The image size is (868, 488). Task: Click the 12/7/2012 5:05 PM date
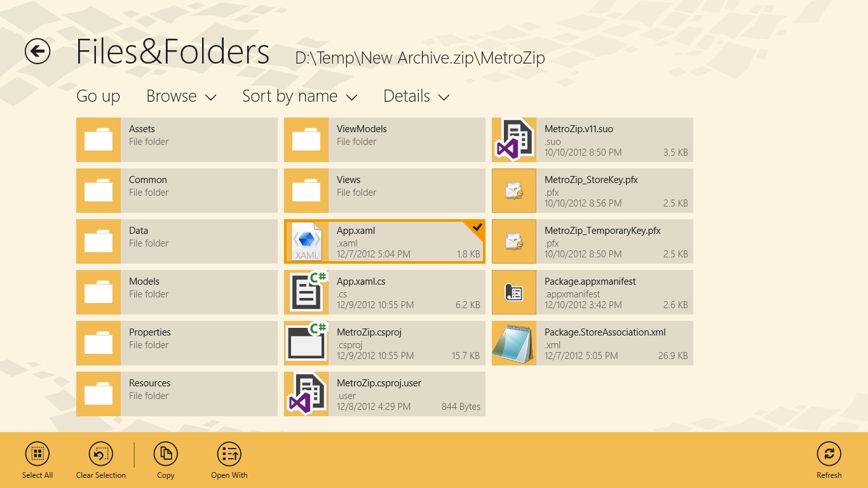click(x=581, y=356)
